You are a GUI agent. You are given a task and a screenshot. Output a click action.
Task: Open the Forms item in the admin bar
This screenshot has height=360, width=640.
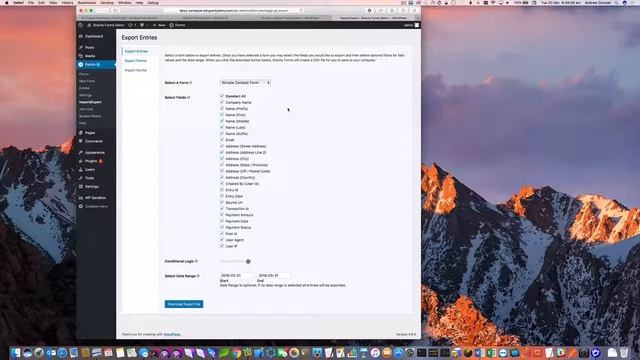tap(178, 25)
